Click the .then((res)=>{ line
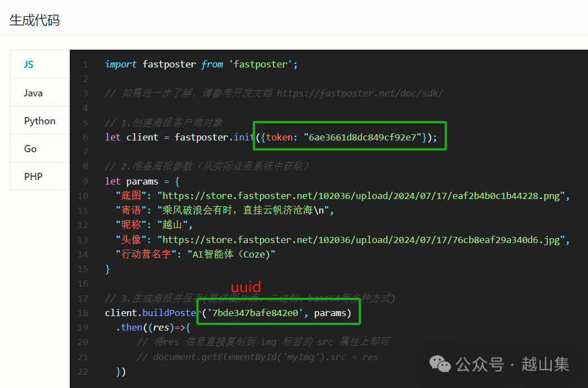 (153, 327)
